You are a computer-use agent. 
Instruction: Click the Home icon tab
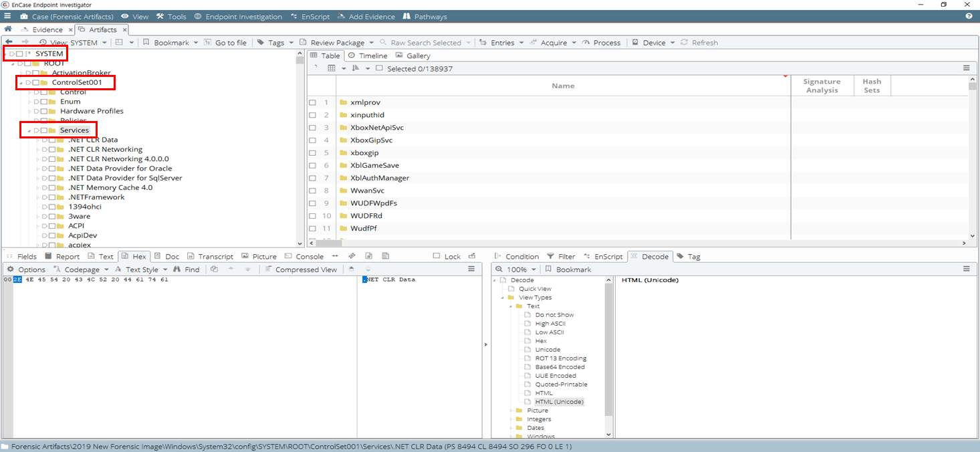point(8,29)
